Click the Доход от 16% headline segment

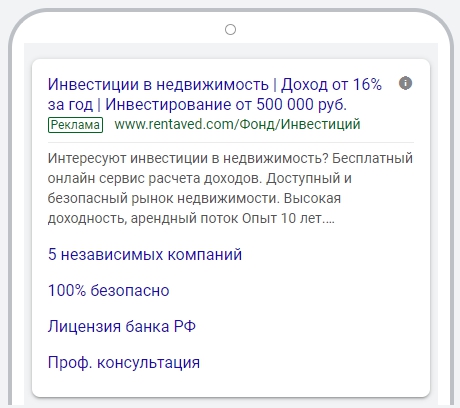pos(331,85)
